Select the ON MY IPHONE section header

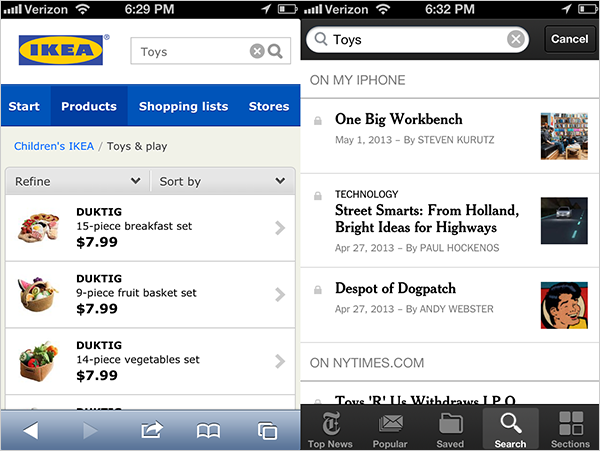tap(357, 80)
